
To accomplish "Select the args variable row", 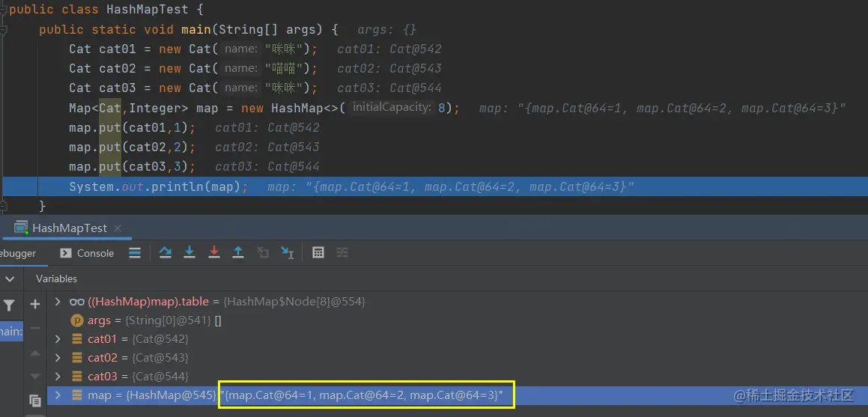I will 458,320.
